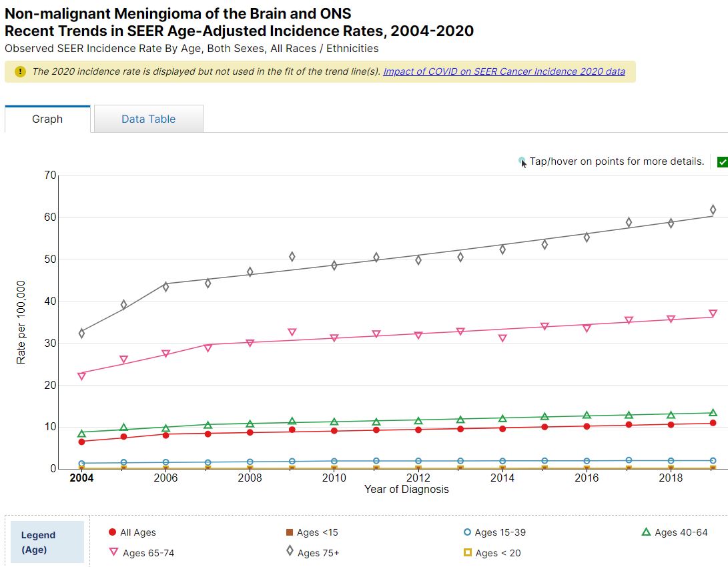Select the blue circle Ages 15-39 legend marker
Screen dimensions: 728x567
467,532
